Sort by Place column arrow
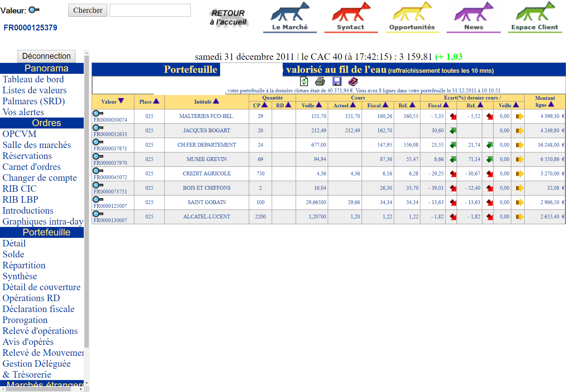The height and width of the screenshot is (392, 566). click(x=156, y=101)
